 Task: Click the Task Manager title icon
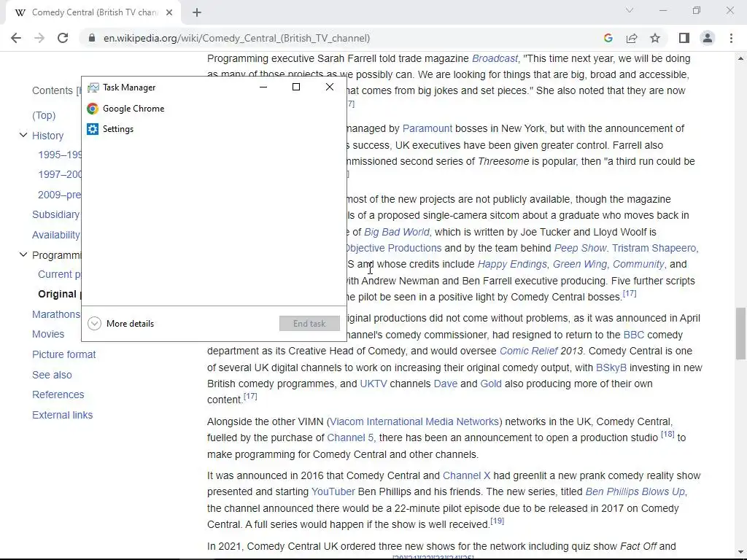tap(93, 87)
